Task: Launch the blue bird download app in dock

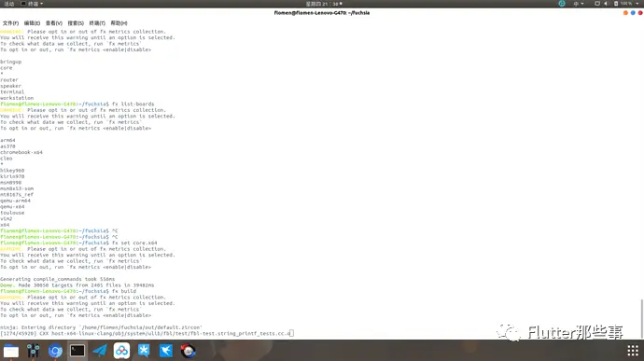Action: point(166,351)
